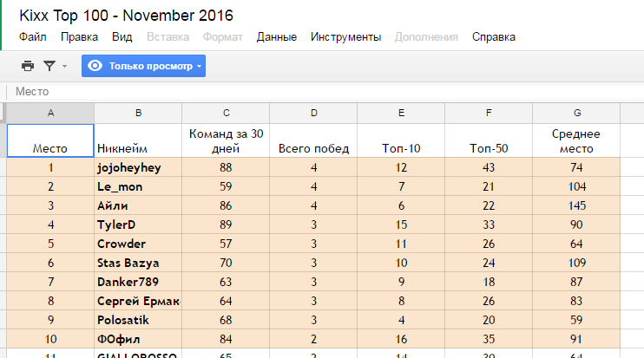Screen dimensions: 644x358
Task: Open the Вид menu
Action: pos(122,37)
